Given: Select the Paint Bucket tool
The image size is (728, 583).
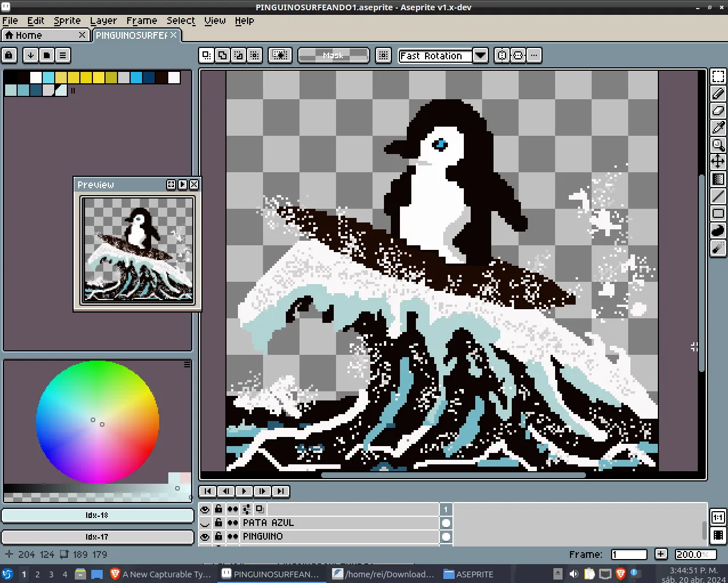Looking at the screenshot, I should pyautogui.click(x=718, y=179).
